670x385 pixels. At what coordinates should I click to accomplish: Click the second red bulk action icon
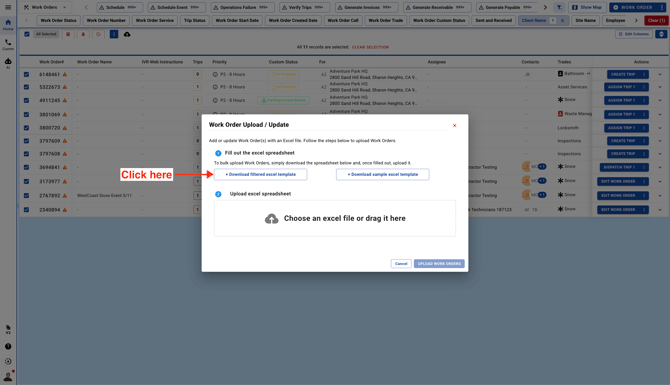83,34
